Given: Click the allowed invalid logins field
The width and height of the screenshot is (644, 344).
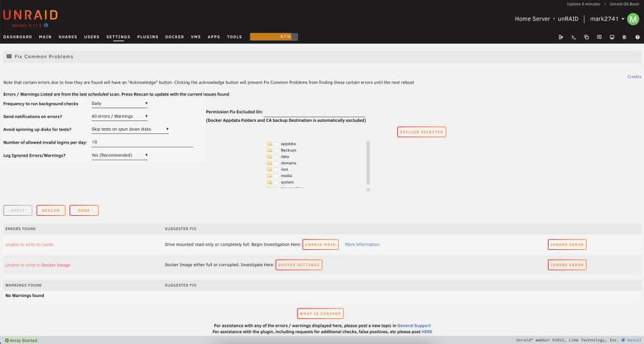Looking at the screenshot, I should 142,142.
